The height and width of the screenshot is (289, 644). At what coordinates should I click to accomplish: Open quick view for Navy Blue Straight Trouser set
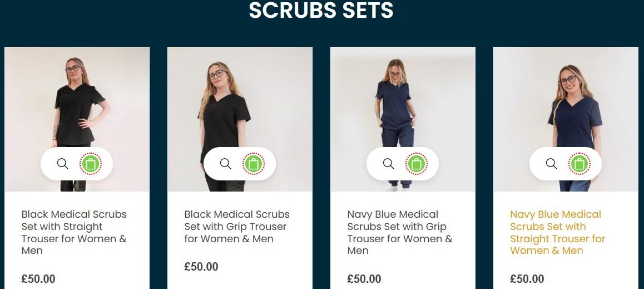(552, 164)
